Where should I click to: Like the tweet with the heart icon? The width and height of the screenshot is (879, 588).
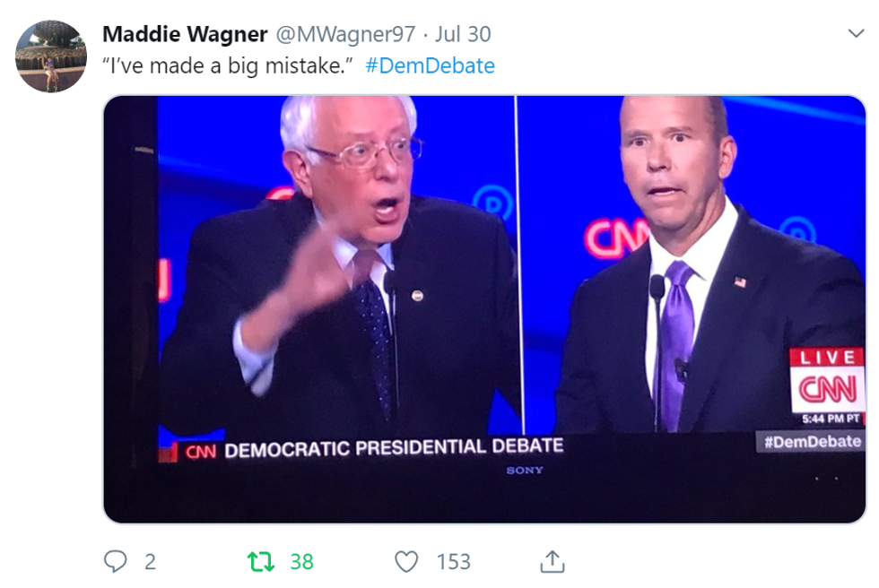405,561
